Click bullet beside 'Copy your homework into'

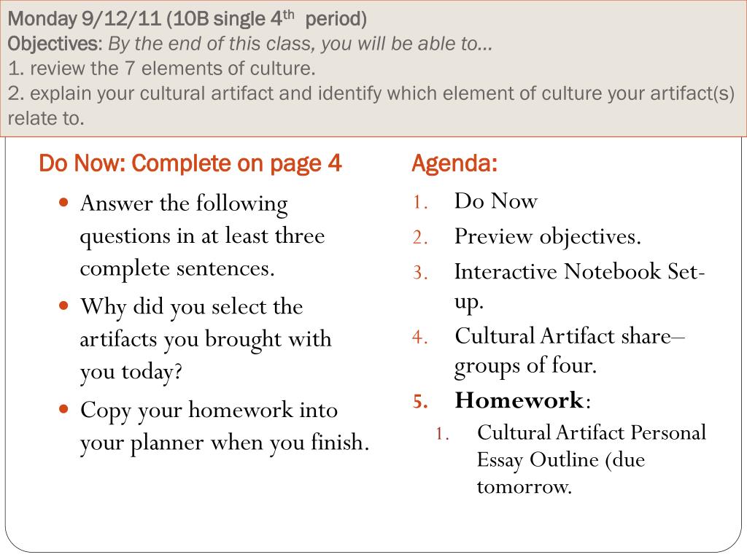(64, 409)
